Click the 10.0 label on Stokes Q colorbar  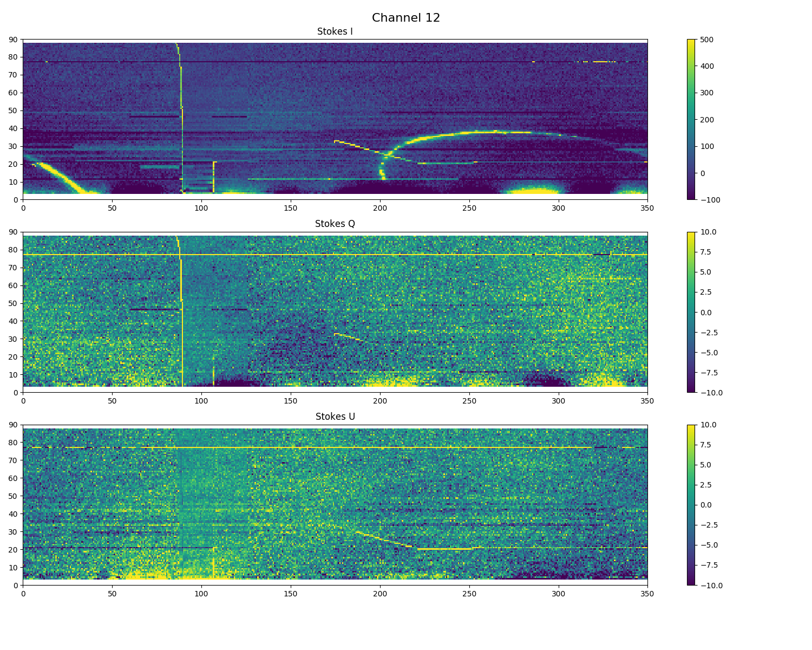point(707,232)
